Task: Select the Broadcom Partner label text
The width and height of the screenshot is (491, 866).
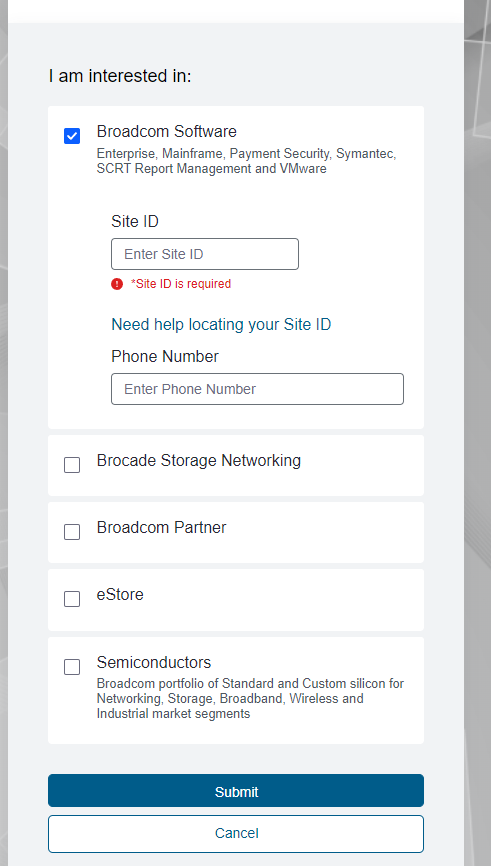Action: pyautogui.click(x=161, y=527)
